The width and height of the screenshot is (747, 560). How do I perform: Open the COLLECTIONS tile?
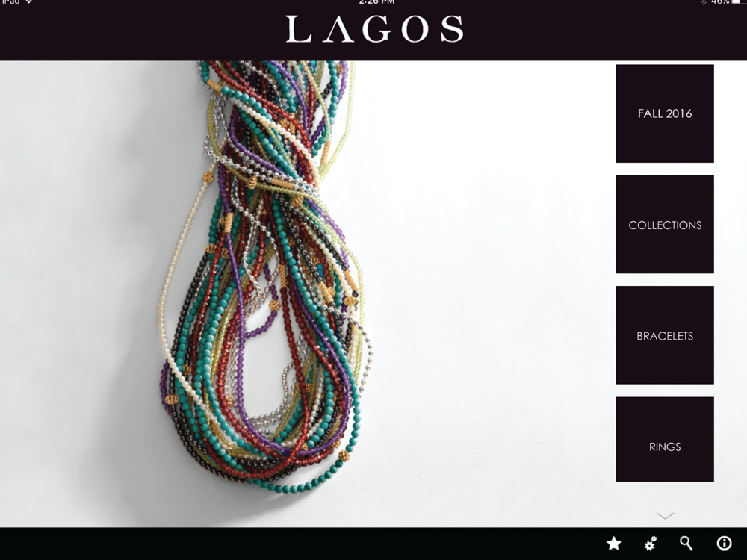[665, 224]
